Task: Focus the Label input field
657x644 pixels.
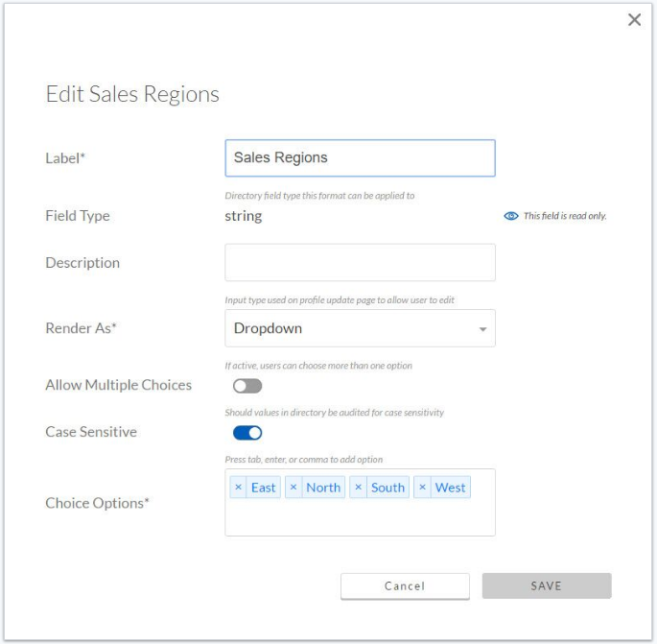Action: (x=360, y=158)
